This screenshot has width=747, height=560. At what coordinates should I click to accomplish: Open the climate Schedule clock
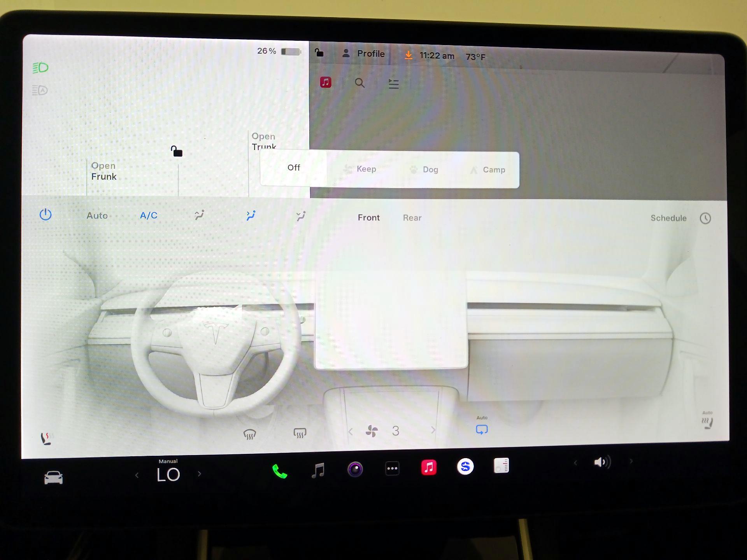(x=705, y=218)
